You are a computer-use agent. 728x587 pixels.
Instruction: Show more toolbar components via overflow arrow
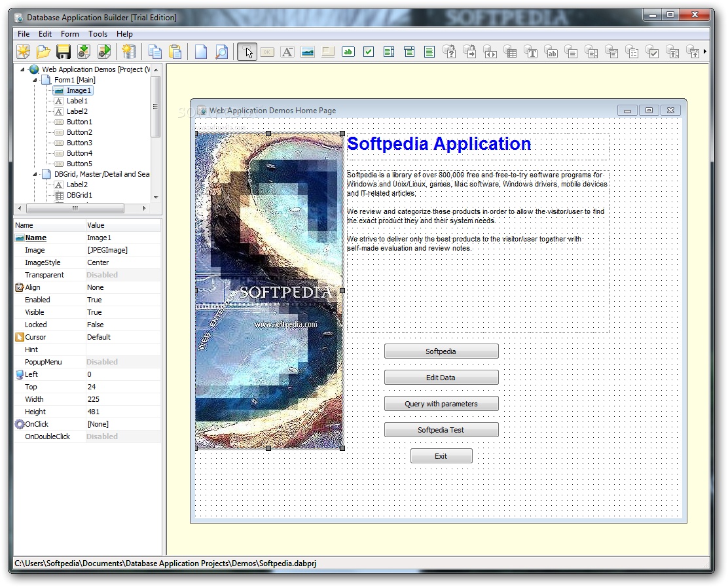(705, 52)
